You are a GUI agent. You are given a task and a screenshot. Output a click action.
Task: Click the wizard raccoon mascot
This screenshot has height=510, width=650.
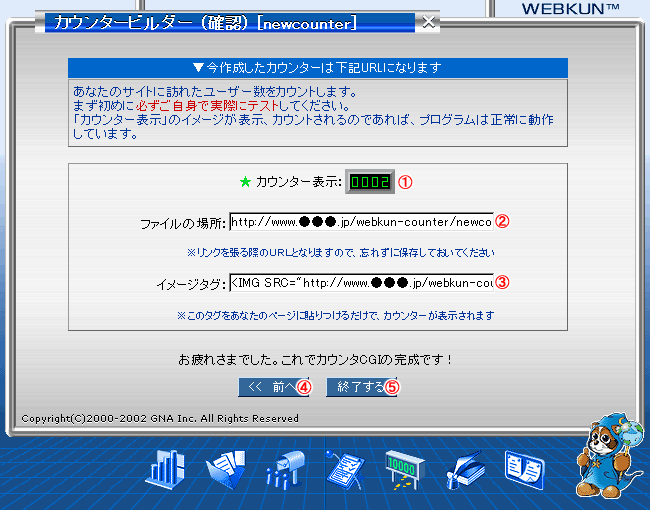pos(610,456)
